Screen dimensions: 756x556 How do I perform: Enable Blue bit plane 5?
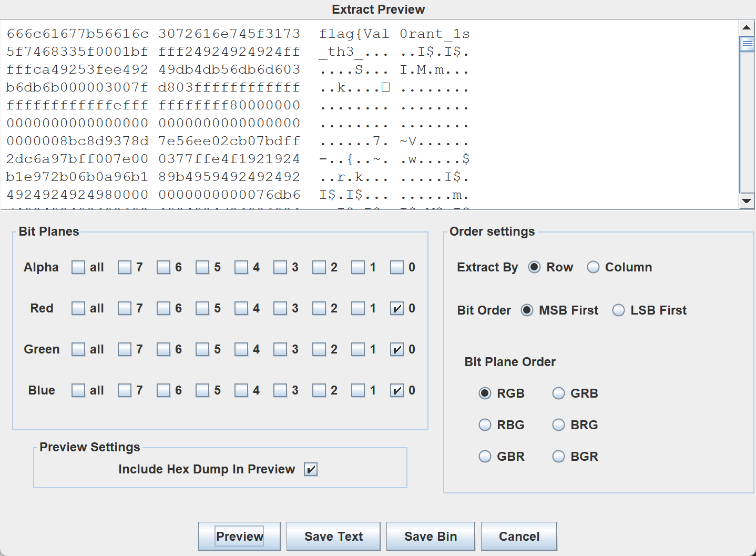click(202, 390)
